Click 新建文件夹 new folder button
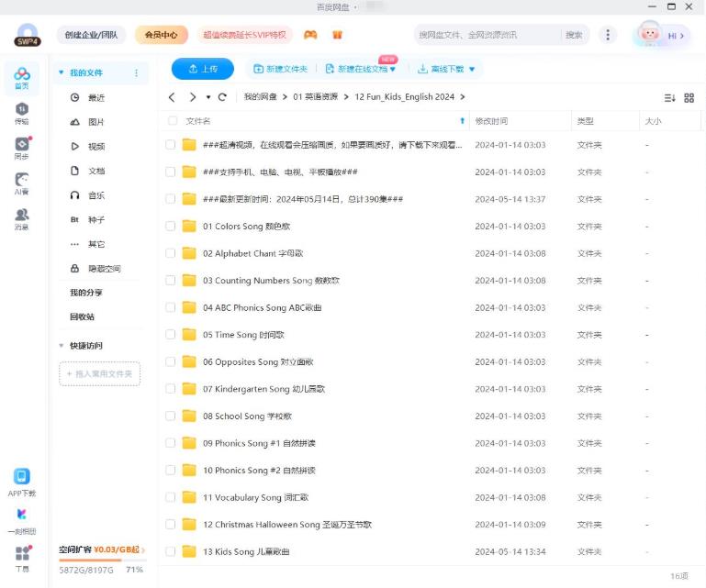Screen dimensions: 706x588 point(281,69)
